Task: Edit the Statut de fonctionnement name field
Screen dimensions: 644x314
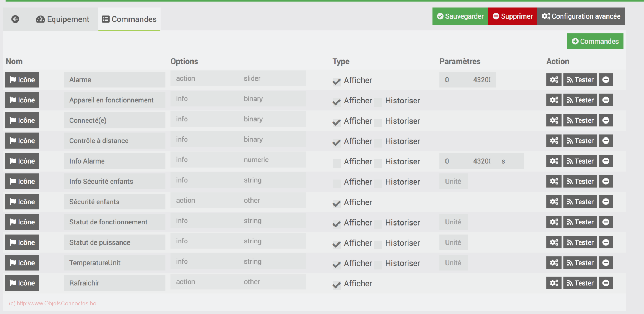Action: 114,222
